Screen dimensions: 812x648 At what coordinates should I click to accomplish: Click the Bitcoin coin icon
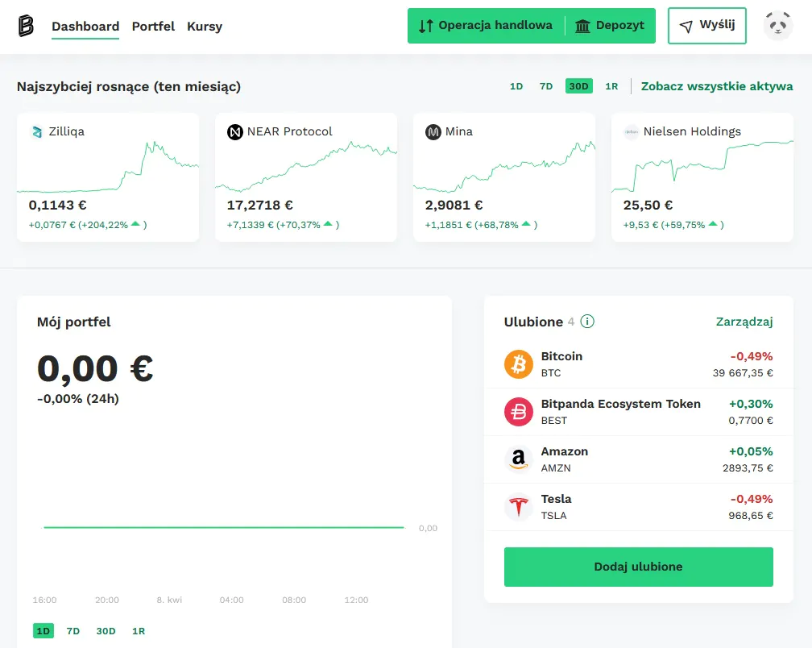click(519, 364)
